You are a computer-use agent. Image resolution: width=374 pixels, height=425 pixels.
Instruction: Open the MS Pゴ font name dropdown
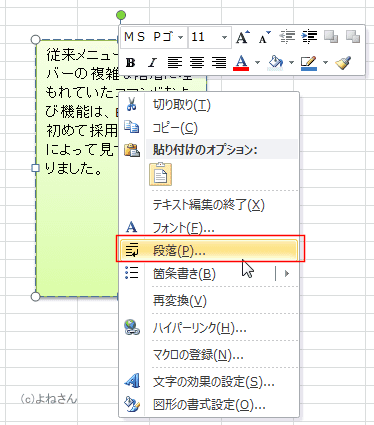[181, 37]
